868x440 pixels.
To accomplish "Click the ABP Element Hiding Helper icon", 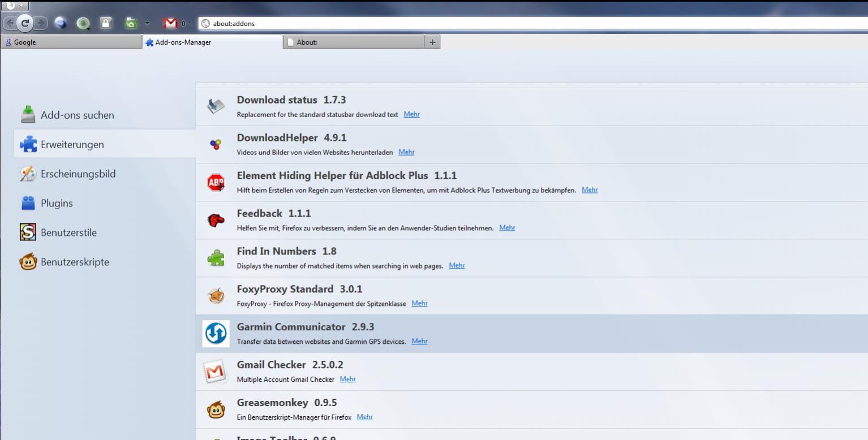I will (216, 182).
